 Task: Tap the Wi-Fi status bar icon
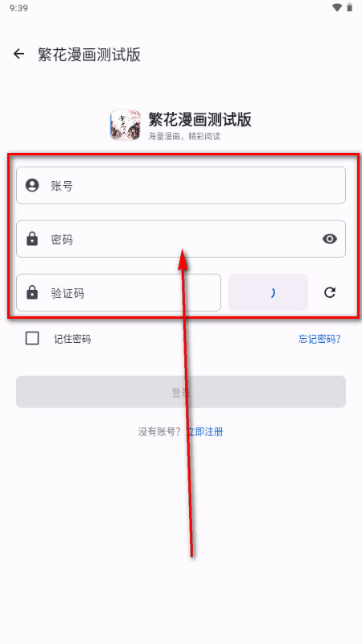coord(337,7)
